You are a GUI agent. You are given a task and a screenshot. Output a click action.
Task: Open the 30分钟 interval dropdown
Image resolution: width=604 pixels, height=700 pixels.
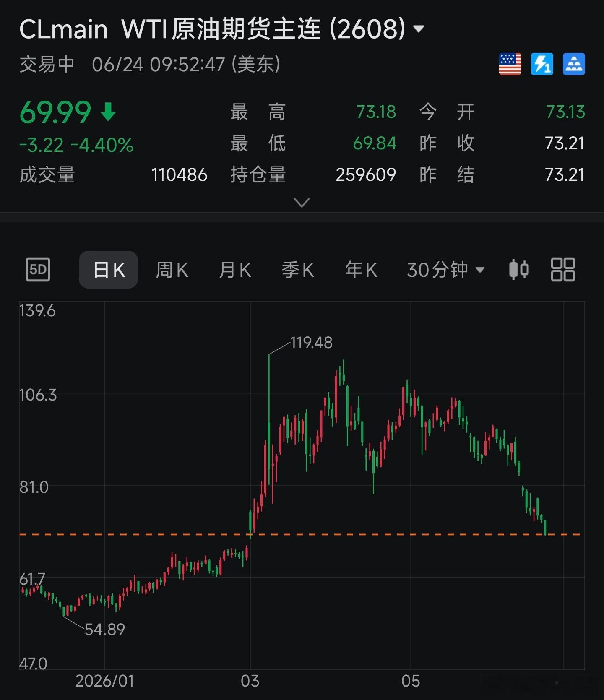click(x=446, y=270)
